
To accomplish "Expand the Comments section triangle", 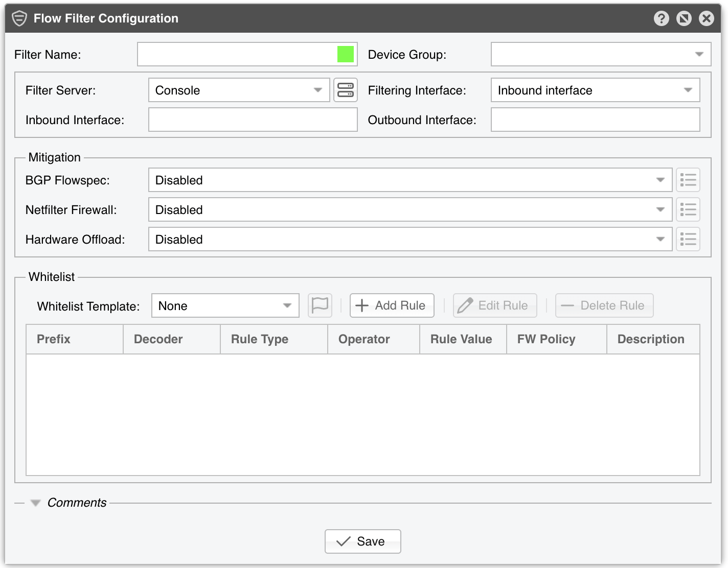I will (x=35, y=503).
